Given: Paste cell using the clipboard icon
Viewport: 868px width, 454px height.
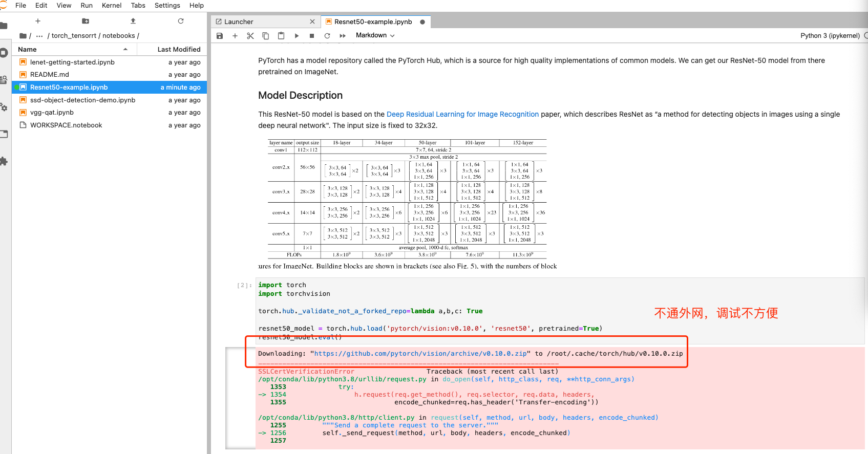Looking at the screenshot, I should pos(281,36).
